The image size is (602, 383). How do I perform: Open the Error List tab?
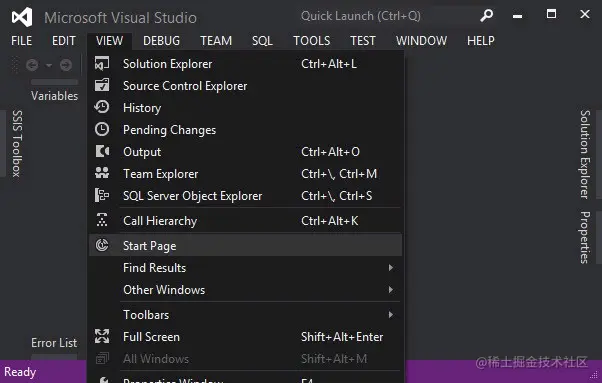tap(54, 342)
